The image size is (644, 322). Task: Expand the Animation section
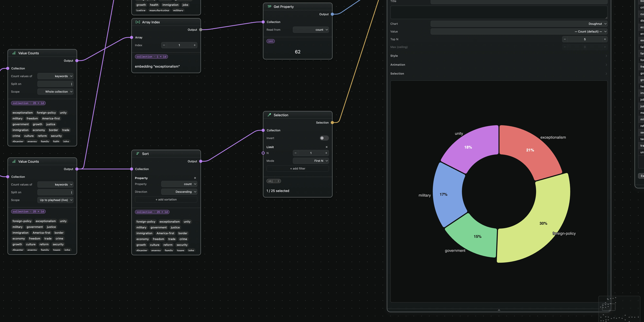(499, 65)
